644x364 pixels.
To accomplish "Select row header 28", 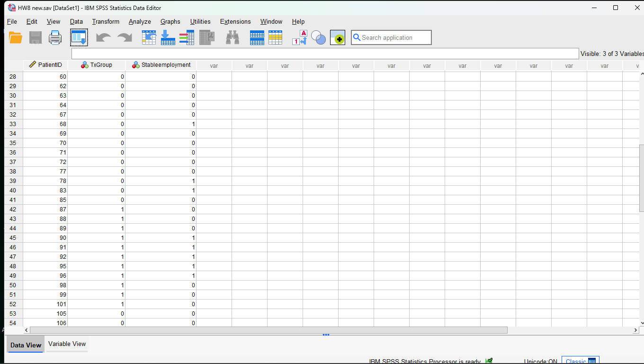I will coord(13,77).
